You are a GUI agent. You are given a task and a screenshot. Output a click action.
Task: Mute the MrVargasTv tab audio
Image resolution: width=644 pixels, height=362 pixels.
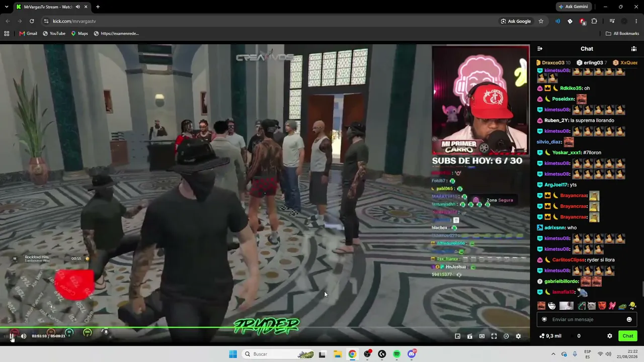tap(77, 7)
